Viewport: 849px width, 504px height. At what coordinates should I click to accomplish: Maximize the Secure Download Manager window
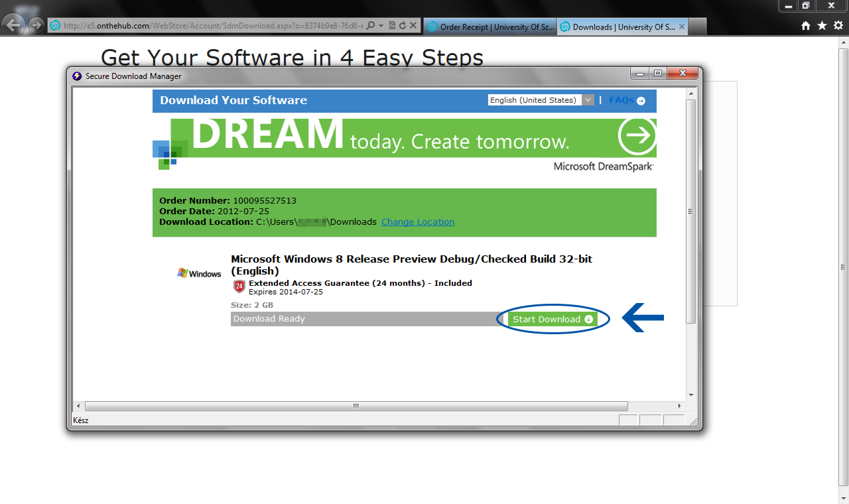(658, 74)
